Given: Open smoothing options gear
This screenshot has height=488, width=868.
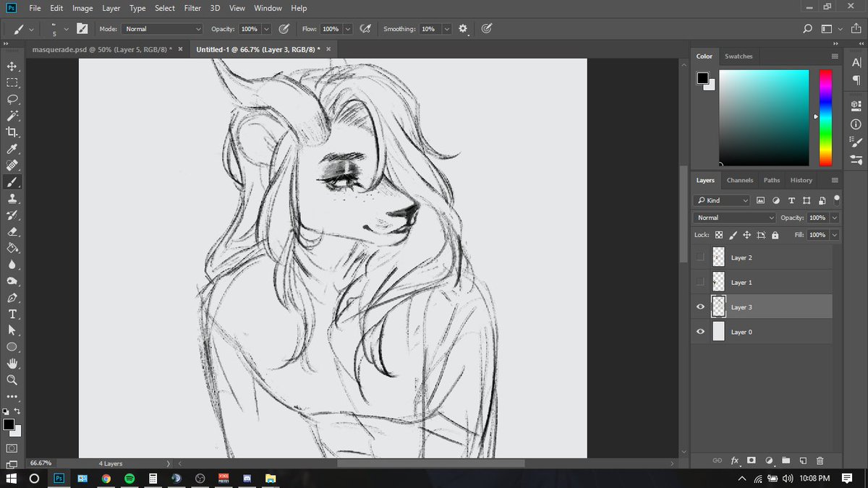Looking at the screenshot, I should point(463,29).
